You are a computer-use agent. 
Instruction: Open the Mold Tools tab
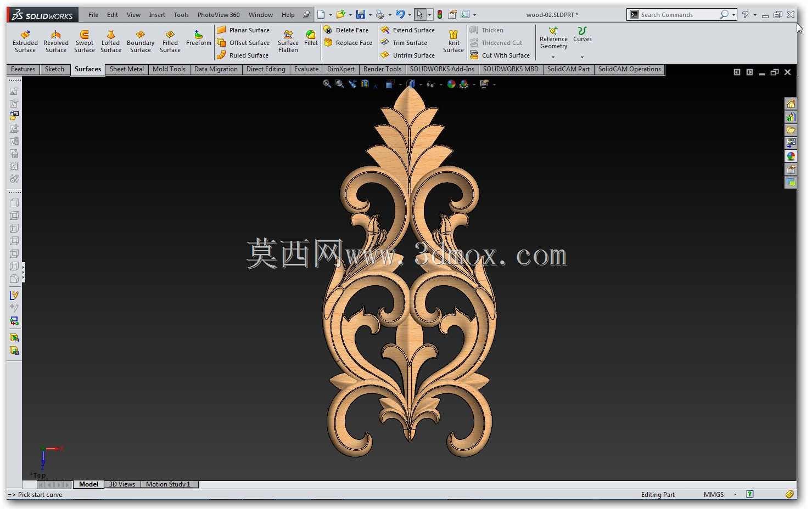coord(169,69)
